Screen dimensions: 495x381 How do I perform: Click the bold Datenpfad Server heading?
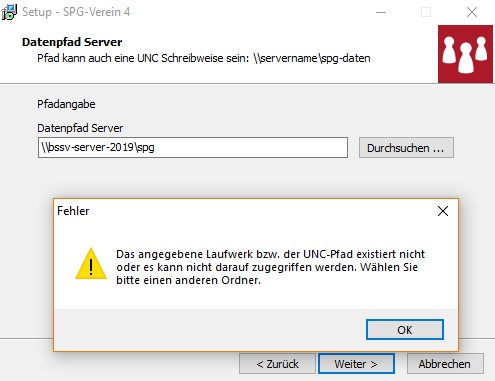(x=72, y=42)
